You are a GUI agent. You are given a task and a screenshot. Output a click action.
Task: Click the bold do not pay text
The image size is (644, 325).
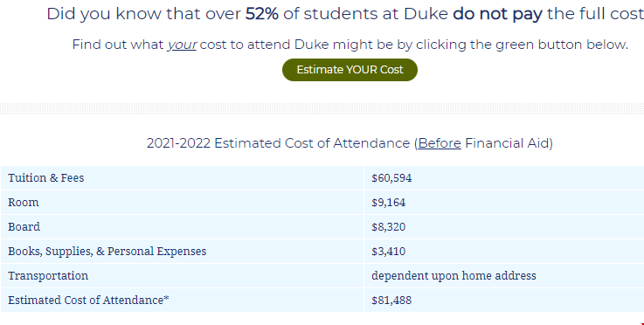pos(497,14)
